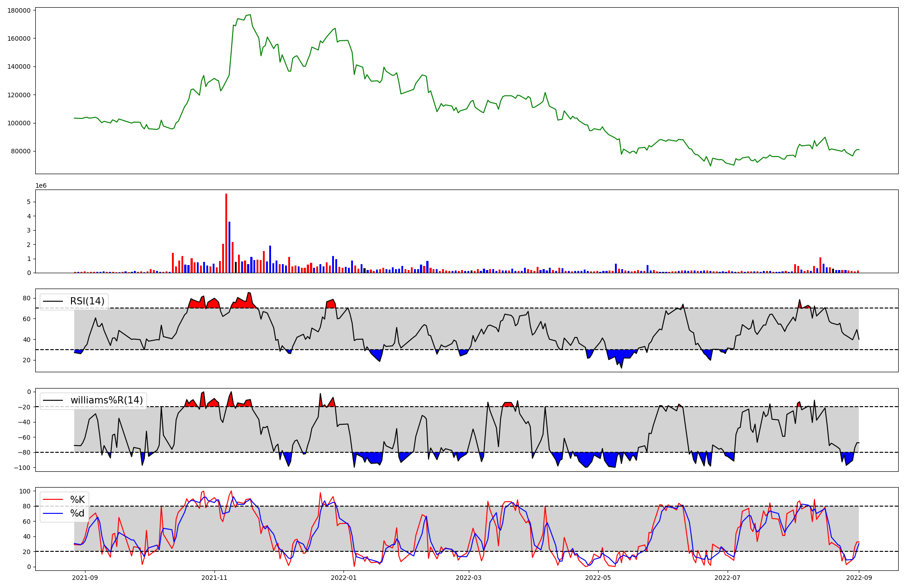Viewport: 905px width, 588px height.
Task: Click the red %K legend line sample
Action: 52,500
